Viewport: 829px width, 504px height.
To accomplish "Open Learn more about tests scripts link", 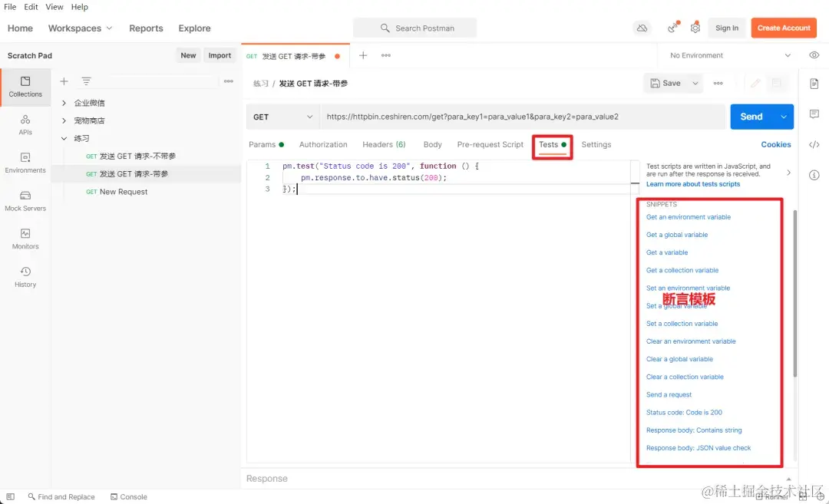I will (x=693, y=184).
